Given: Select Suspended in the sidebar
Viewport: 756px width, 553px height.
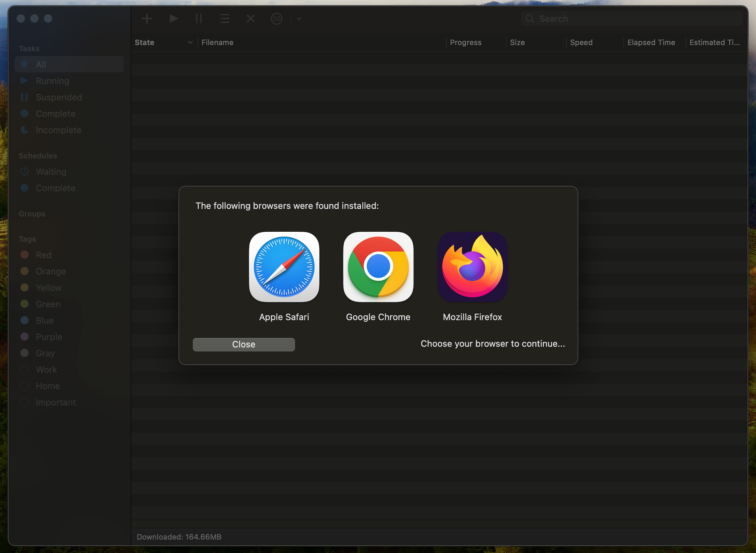Looking at the screenshot, I should point(69,97).
